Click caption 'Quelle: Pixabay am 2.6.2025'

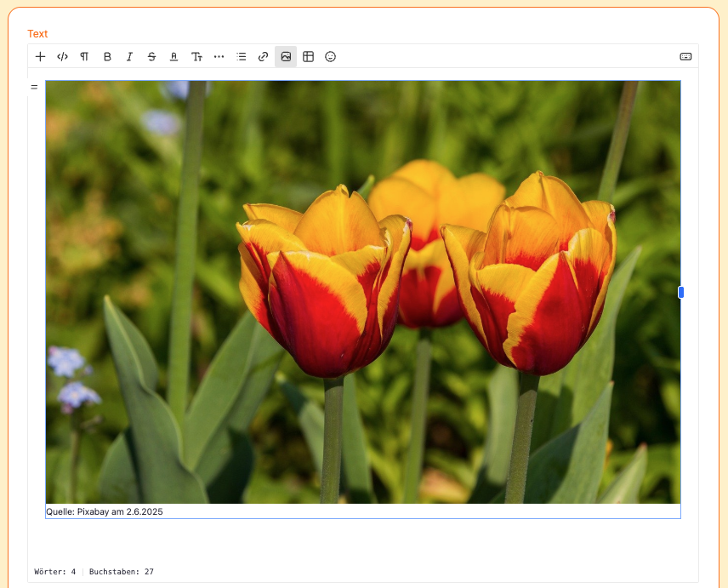coord(105,512)
